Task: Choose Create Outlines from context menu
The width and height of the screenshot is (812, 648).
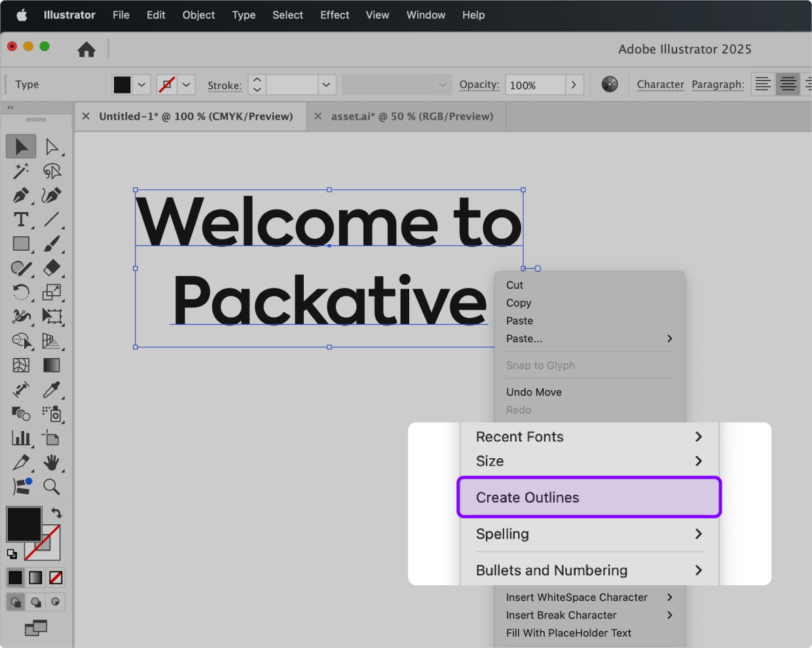Action: [x=589, y=497]
